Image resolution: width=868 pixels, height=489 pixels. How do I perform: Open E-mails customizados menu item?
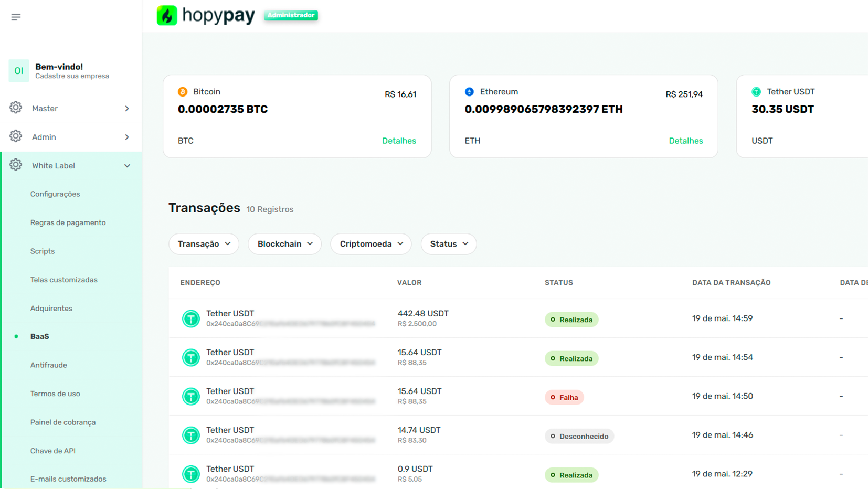pyautogui.click(x=68, y=479)
